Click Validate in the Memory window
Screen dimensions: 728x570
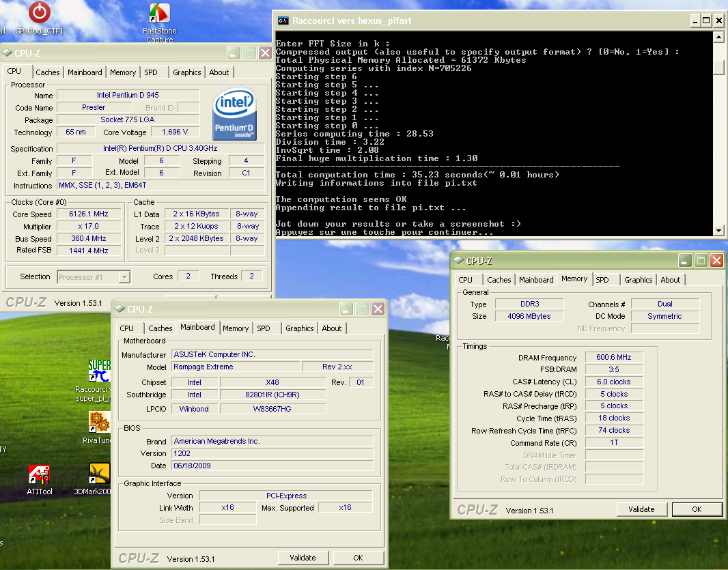point(641,509)
